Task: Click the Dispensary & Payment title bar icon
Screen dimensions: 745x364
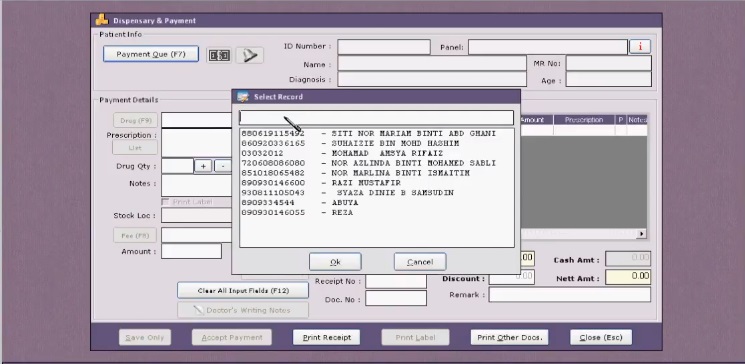Action: click(102, 20)
